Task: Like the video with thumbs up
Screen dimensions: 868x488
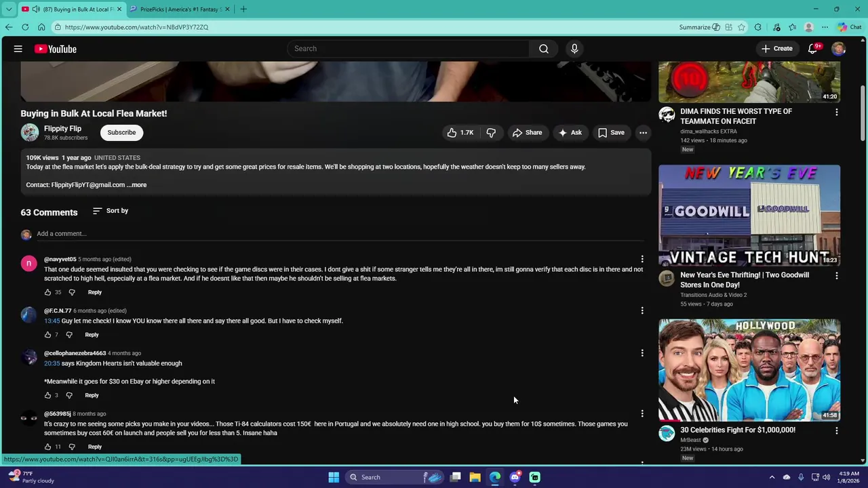Action: (x=460, y=133)
